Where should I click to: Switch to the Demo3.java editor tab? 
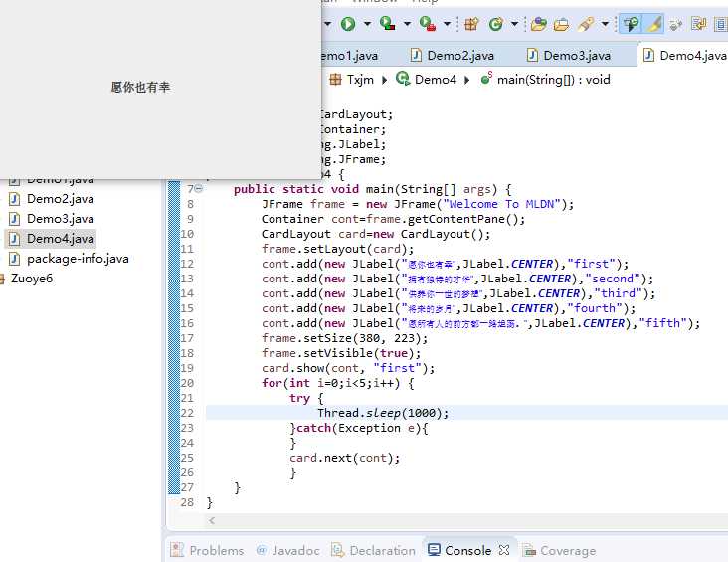point(568,56)
